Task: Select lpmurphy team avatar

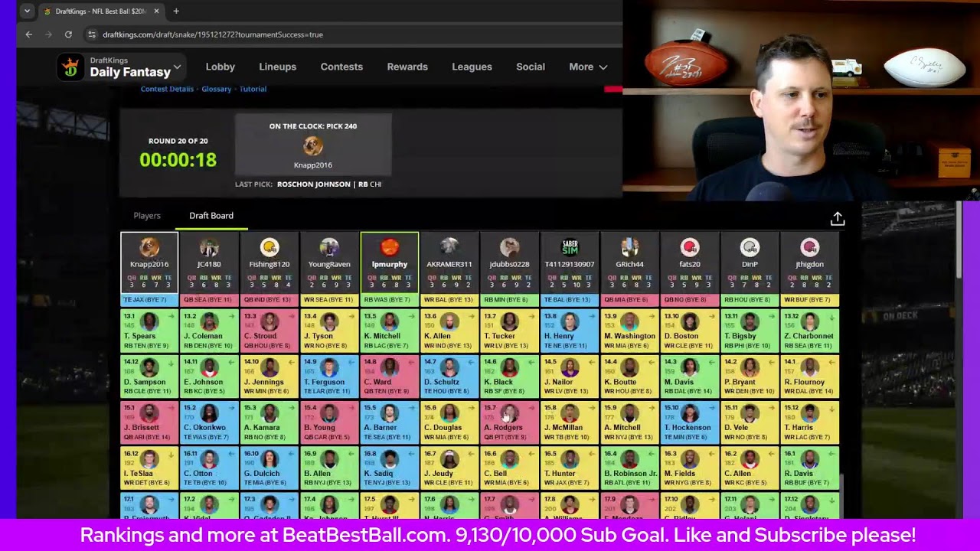Action: point(390,247)
